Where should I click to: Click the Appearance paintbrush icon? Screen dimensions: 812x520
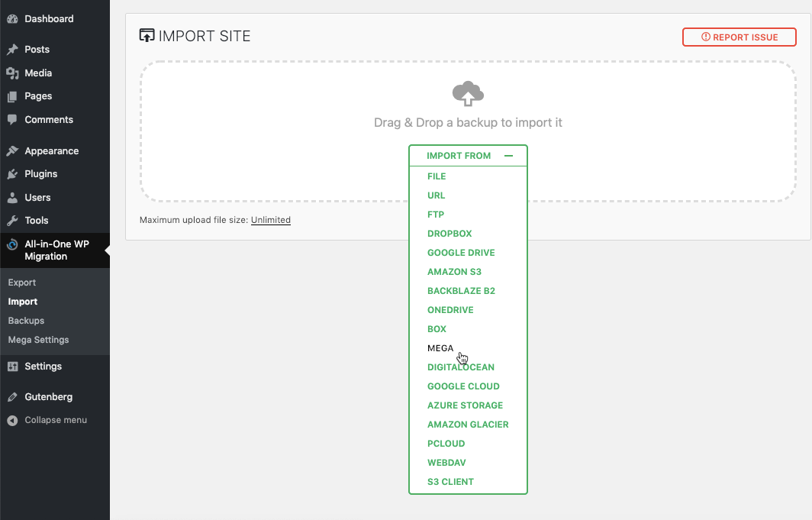[x=12, y=151]
